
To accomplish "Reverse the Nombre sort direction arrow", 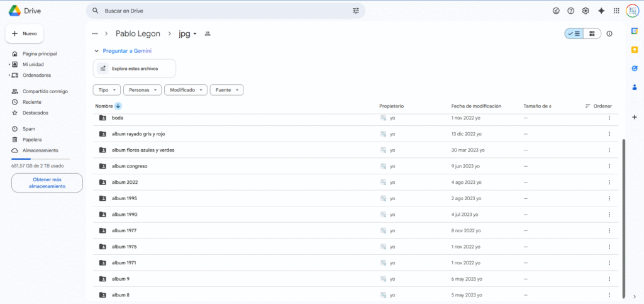I will click(118, 106).
